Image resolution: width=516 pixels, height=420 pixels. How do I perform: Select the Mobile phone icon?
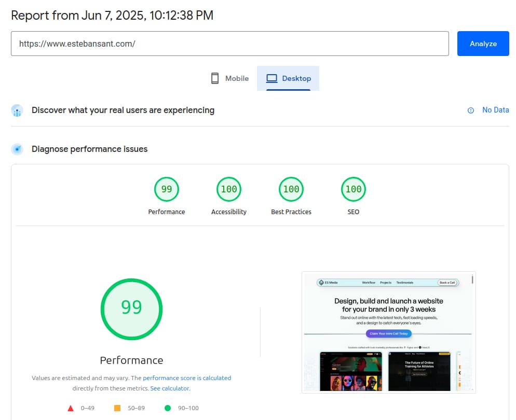coord(214,78)
